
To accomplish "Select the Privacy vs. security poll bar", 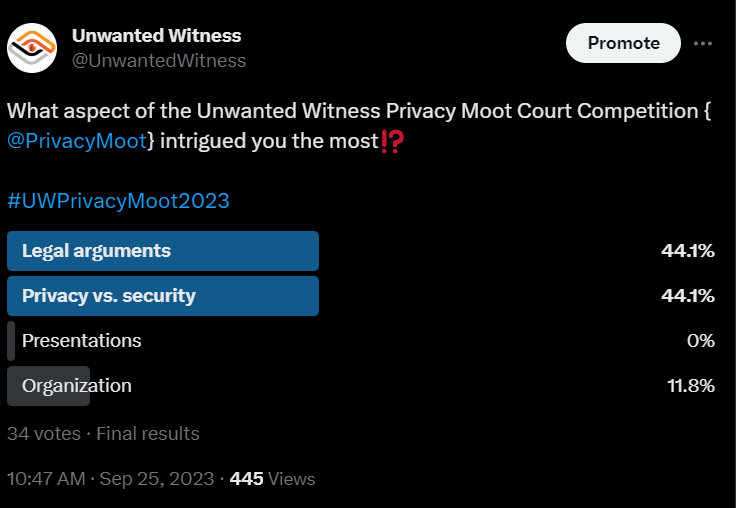I will pyautogui.click(x=163, y=296).
